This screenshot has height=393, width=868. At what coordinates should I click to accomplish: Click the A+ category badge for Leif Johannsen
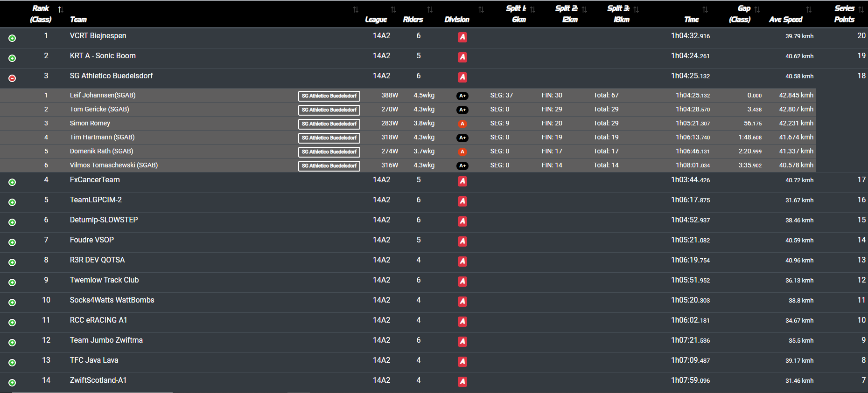tap(462, 96)
